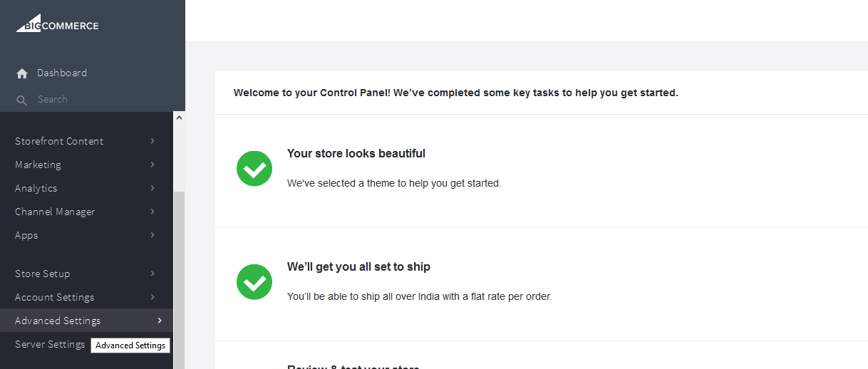
Task: Expand the Storefront Content chevron
Action: coord(153,141)
